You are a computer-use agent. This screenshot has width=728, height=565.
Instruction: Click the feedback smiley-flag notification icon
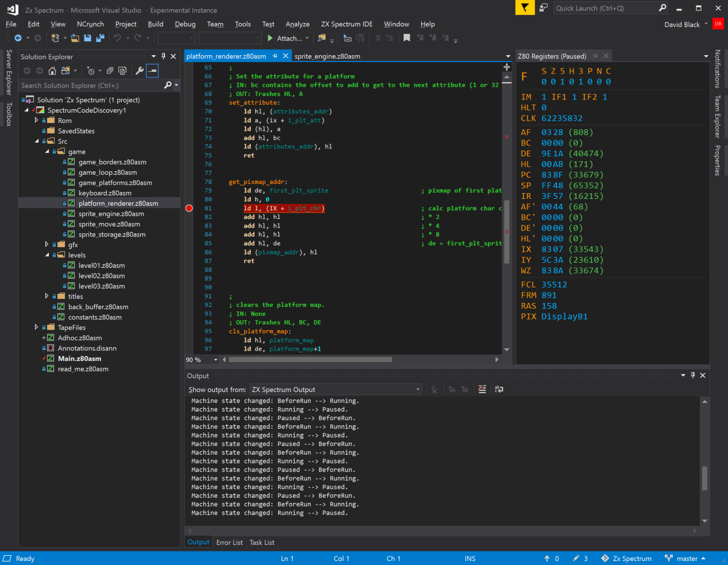click(x=524, y=7)
